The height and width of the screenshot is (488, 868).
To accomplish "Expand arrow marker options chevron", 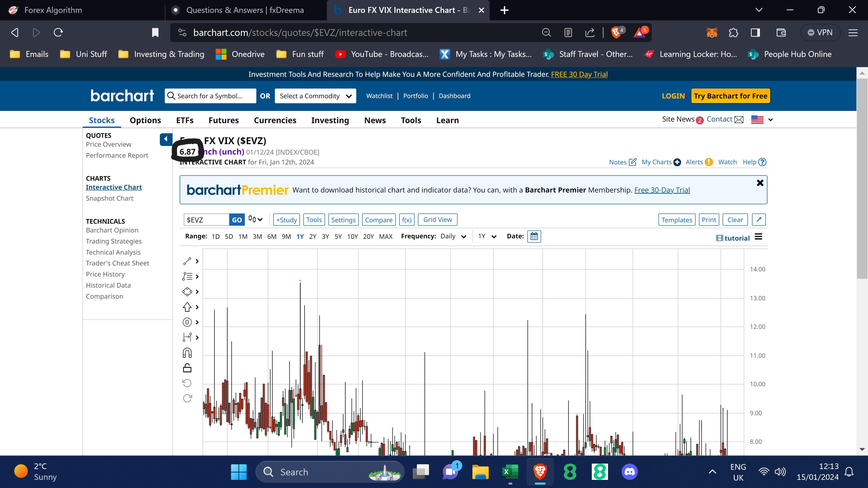I will point(197,307).
